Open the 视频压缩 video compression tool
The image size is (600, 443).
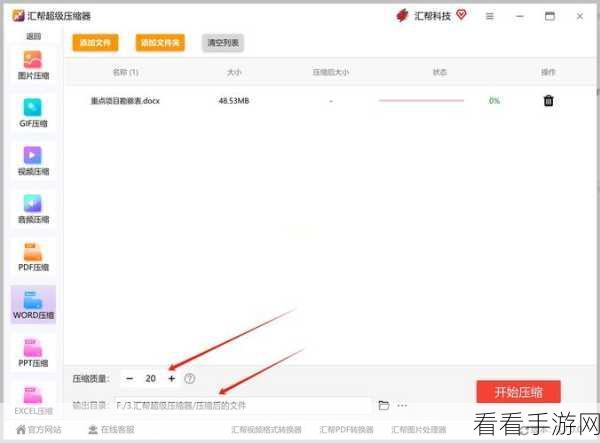pyautogui.click(x=33, y=161)
